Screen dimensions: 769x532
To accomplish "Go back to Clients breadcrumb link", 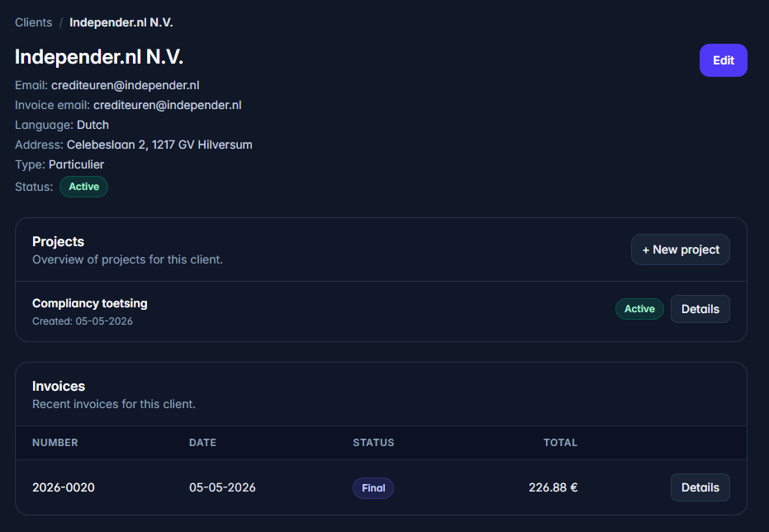I will 33,22.
